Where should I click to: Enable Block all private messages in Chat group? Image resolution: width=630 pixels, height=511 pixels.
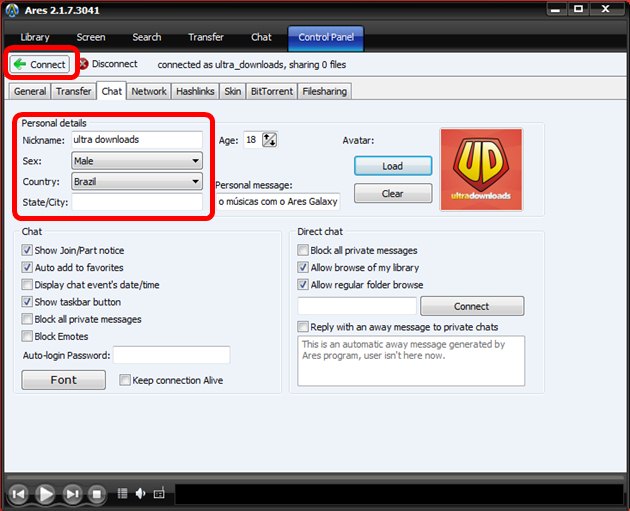(27, 319)
